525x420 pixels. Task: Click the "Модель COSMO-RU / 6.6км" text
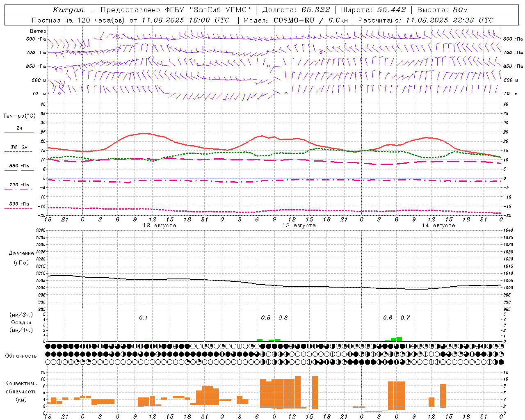(x=296, y=20)
